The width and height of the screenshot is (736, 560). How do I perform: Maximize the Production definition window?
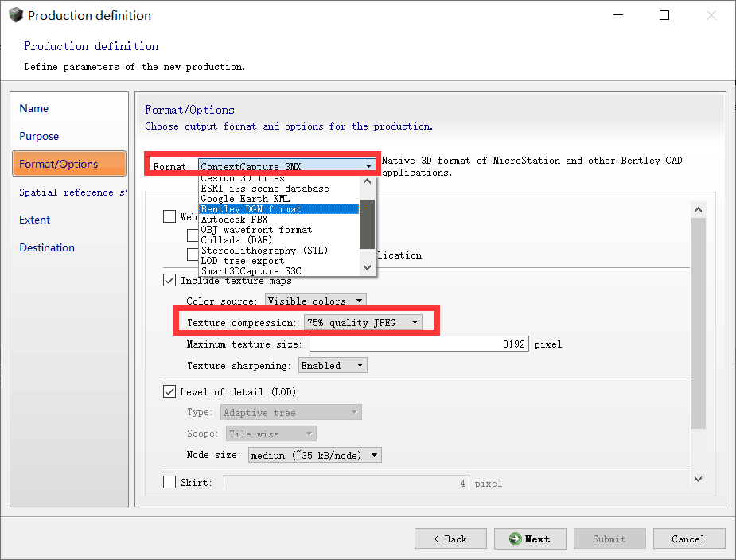point(664,15)
